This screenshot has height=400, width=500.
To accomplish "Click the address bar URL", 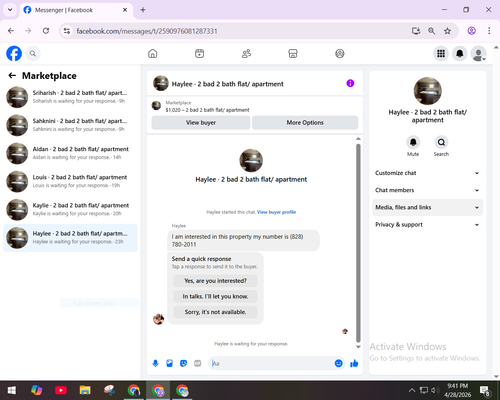I will (147, 31).
